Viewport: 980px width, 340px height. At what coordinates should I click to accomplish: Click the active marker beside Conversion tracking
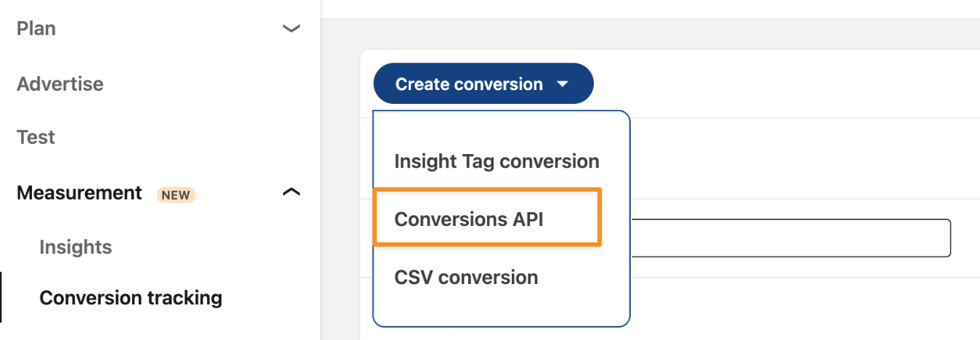(1, 297)
